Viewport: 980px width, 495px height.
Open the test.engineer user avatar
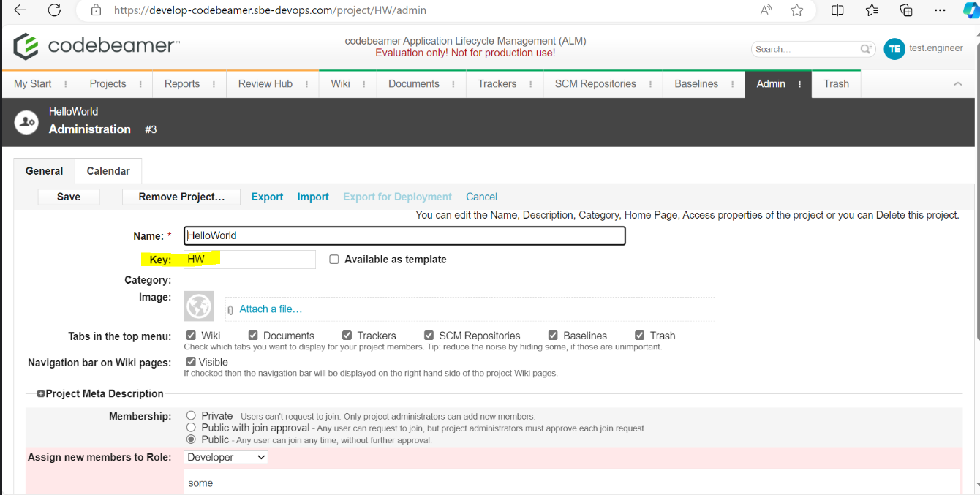tap(894, 49)
